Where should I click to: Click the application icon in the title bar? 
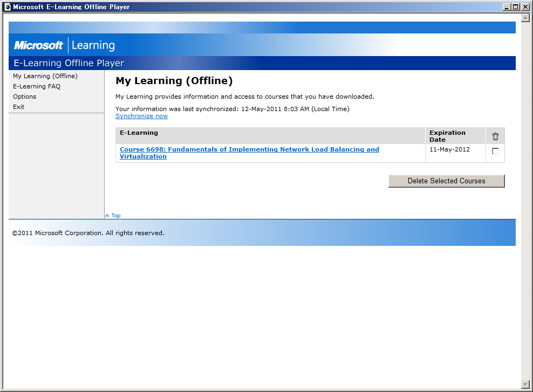pyautogui.click(x=7, y=7)
